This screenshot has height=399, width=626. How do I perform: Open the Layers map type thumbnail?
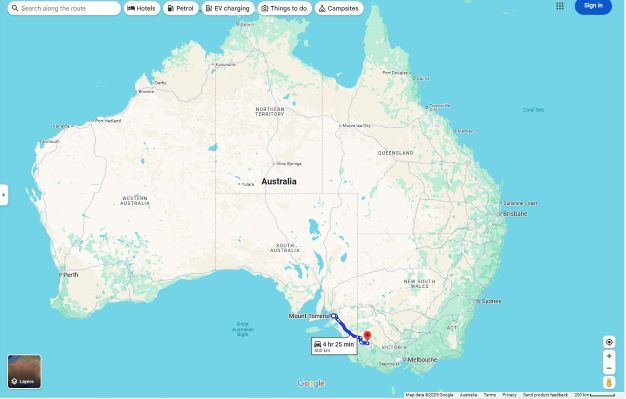tap(24, 371)
